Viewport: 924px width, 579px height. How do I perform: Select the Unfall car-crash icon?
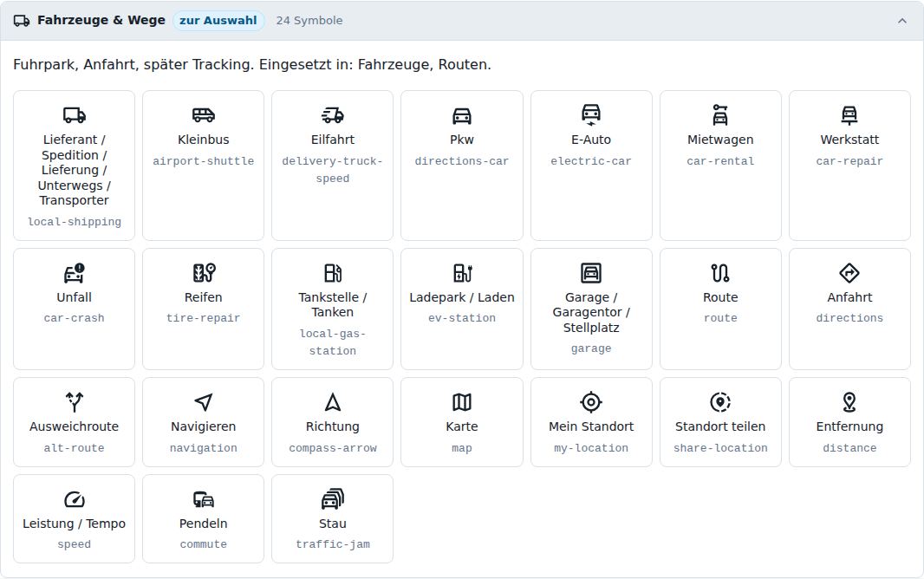[75, 273]
